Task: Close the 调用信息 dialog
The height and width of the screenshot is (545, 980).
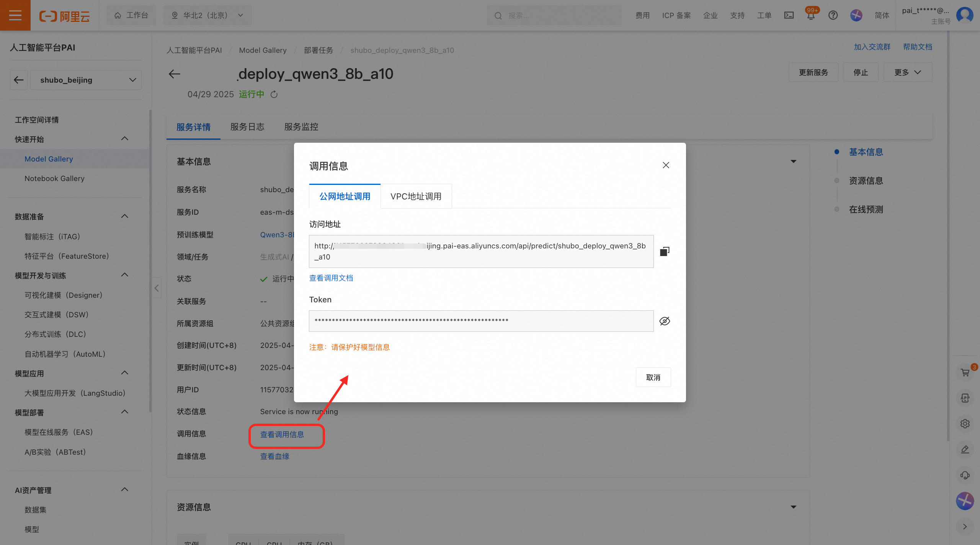Action: 666,165
